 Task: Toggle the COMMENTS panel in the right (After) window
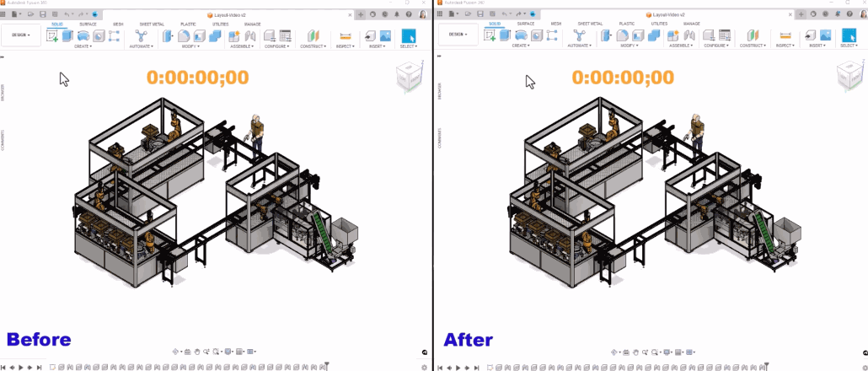440,140
